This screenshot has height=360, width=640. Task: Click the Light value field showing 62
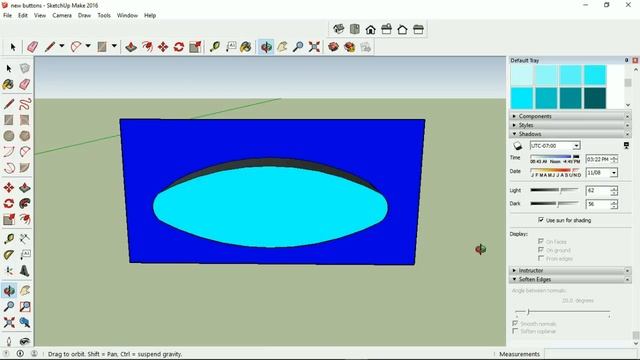click(598, 191)
